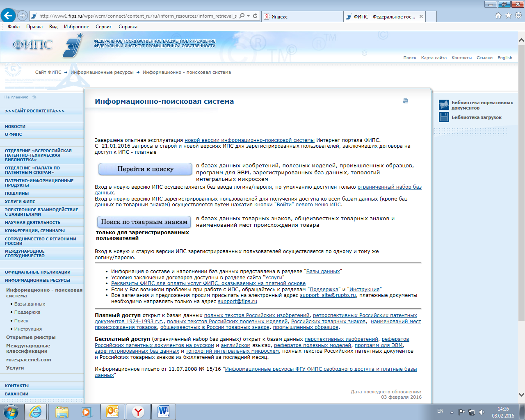Viewport: 525px width, 420px height.
Task: Open the Файл menu
Action: point(14,27)
